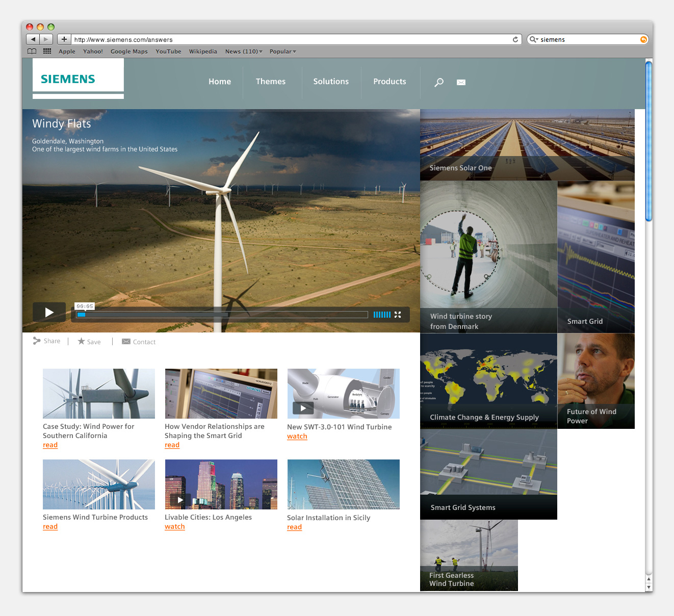Click the blue page scrollbar thumb

649,141
